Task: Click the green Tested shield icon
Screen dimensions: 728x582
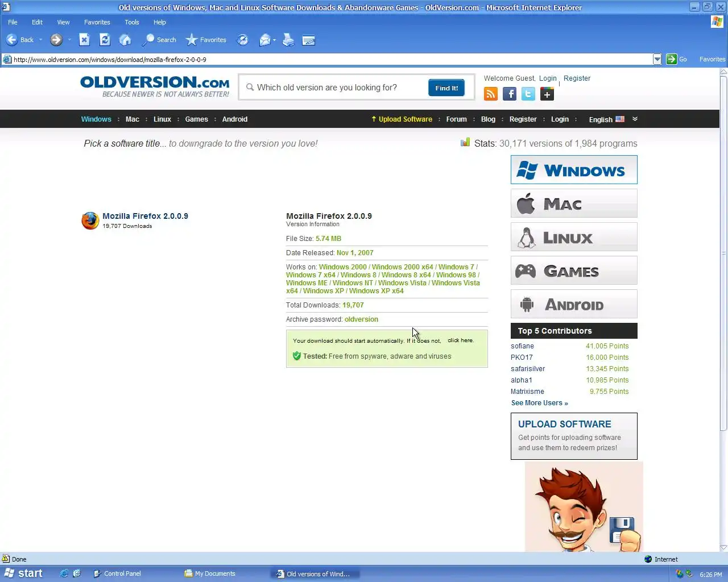Action: (296, 356)
